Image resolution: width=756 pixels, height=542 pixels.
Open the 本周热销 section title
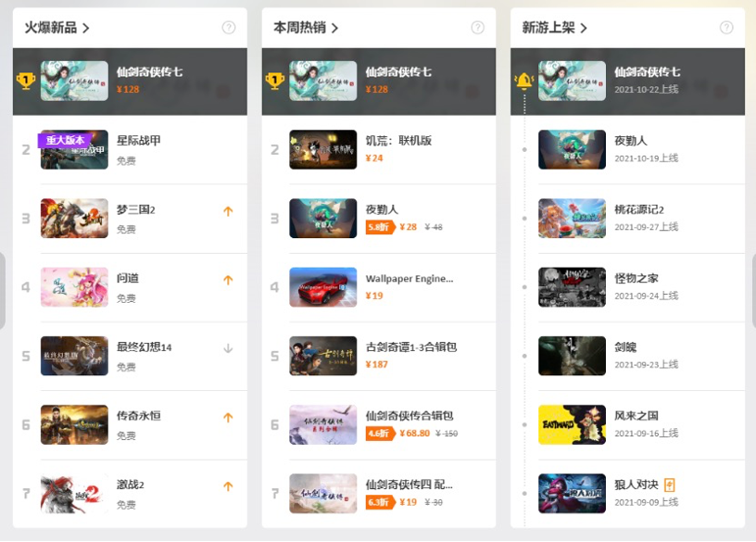click(x=300, y=28)
